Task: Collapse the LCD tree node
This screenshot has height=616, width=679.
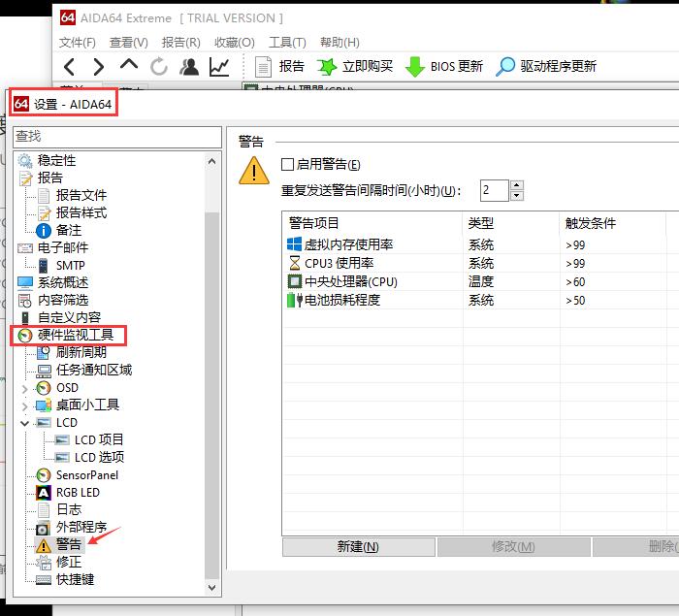Action: (x=25, y=423)
